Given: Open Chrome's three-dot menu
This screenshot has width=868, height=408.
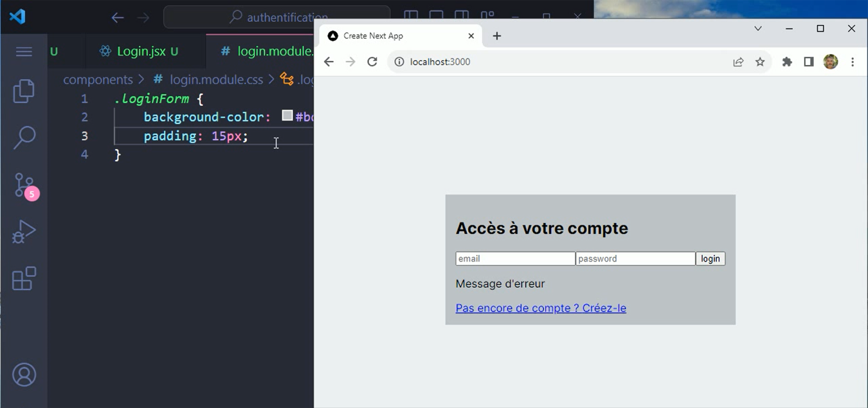Looking at the screenshot, I should [x=853, y=62].
